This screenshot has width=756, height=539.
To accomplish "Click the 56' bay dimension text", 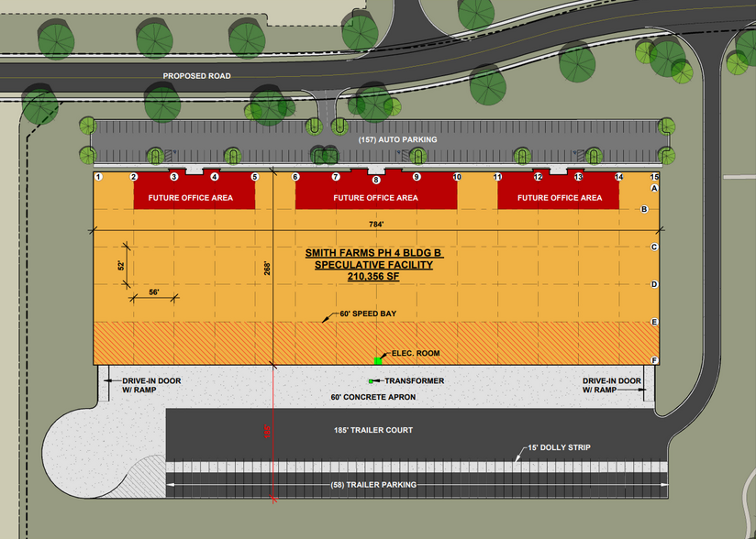I will click(x=154, y=292).
